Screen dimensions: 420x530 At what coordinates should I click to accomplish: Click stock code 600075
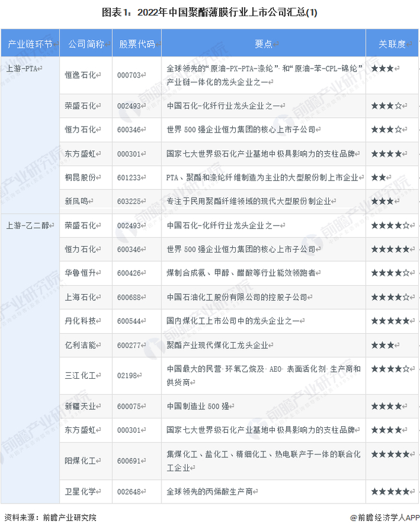129,406
